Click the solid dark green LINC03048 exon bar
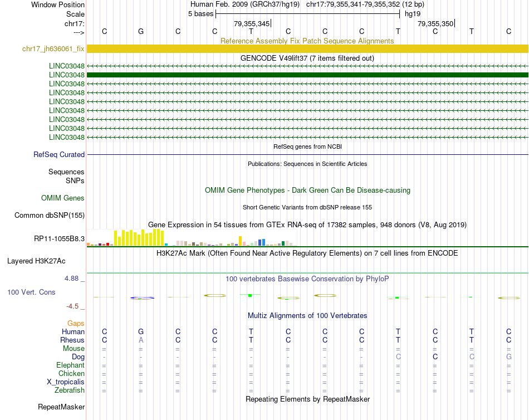The height and width of the screenshot is (420, 529). (x=307, y=75)
